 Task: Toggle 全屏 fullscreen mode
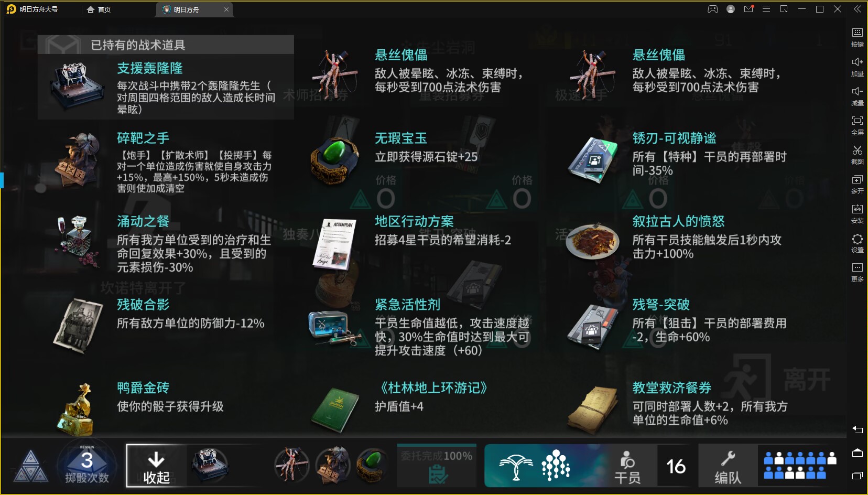point(857,125)
